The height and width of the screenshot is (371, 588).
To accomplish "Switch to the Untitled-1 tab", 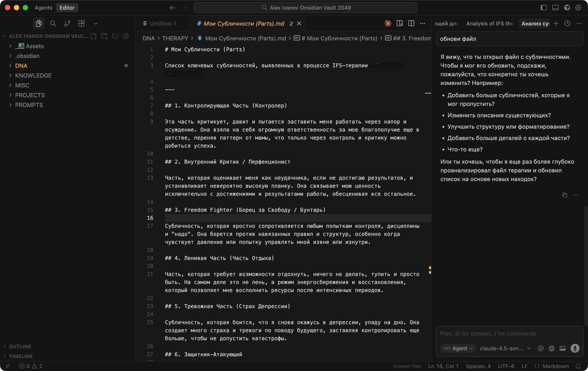I will point(163,23).
